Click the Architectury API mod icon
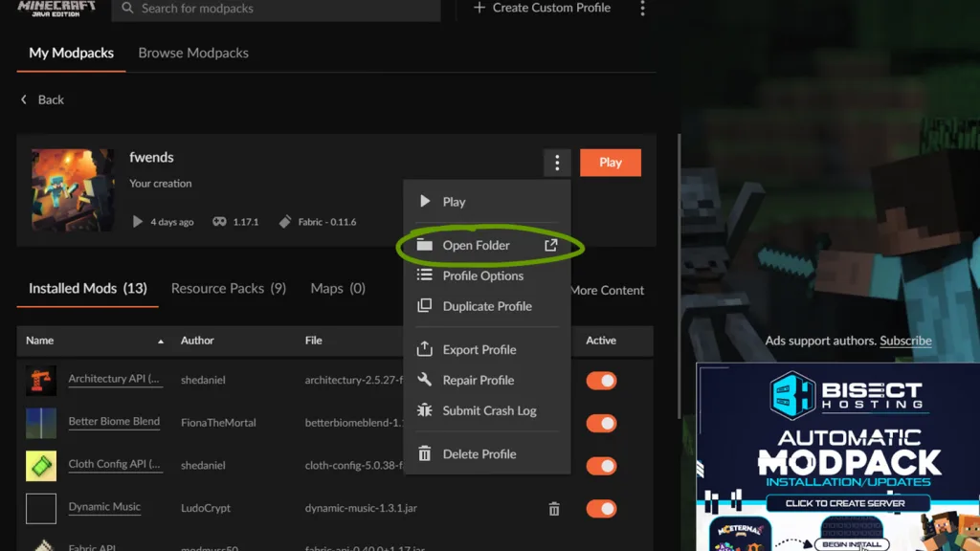 click(41, 381)
